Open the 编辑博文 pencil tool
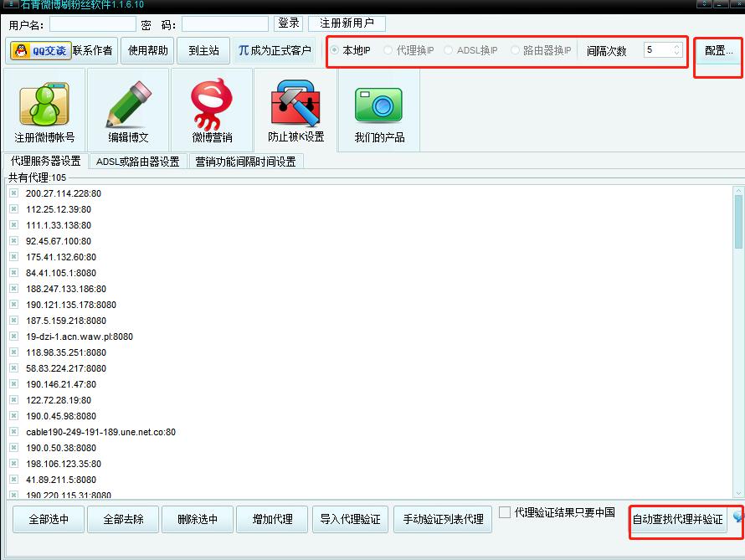 [x=128, y=110]
